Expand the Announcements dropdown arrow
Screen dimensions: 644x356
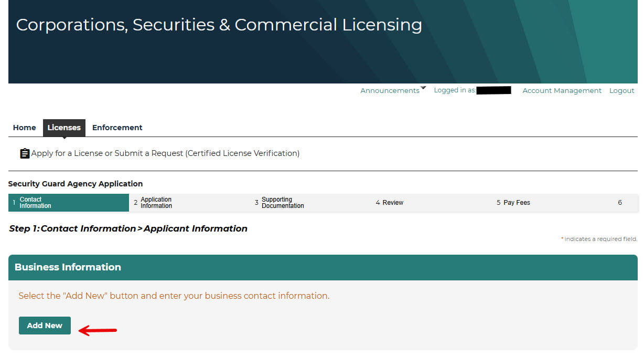pos(423,88)
